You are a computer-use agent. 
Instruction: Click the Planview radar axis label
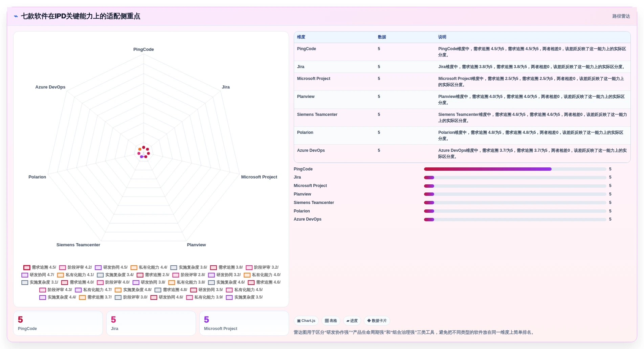tap(196, 245)
